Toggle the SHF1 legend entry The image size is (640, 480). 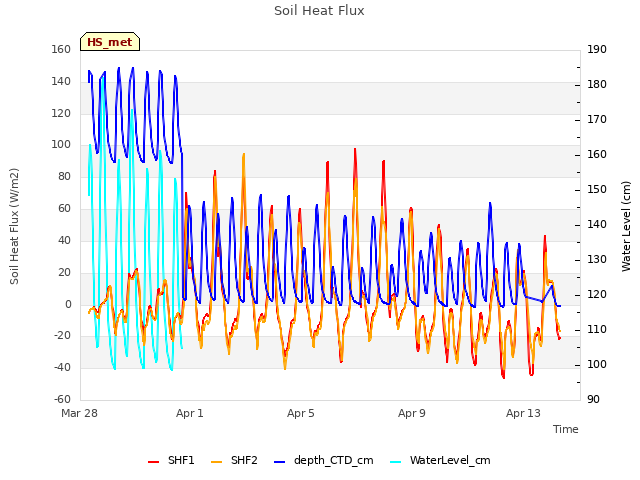(171, 460)
